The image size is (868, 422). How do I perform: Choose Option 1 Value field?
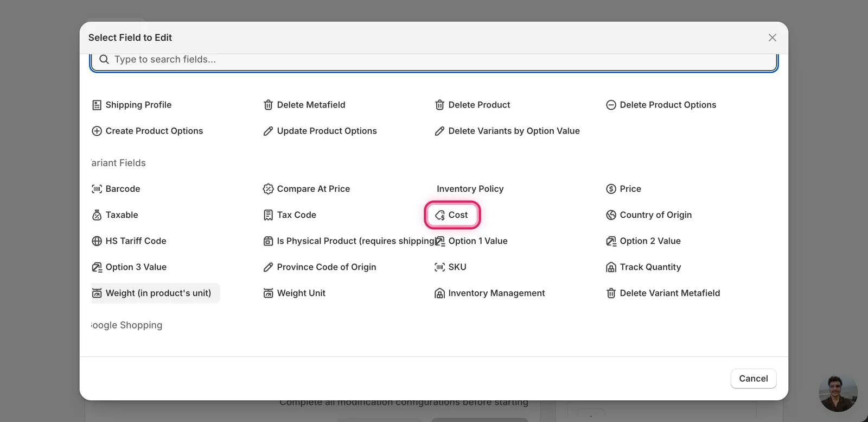471,241
